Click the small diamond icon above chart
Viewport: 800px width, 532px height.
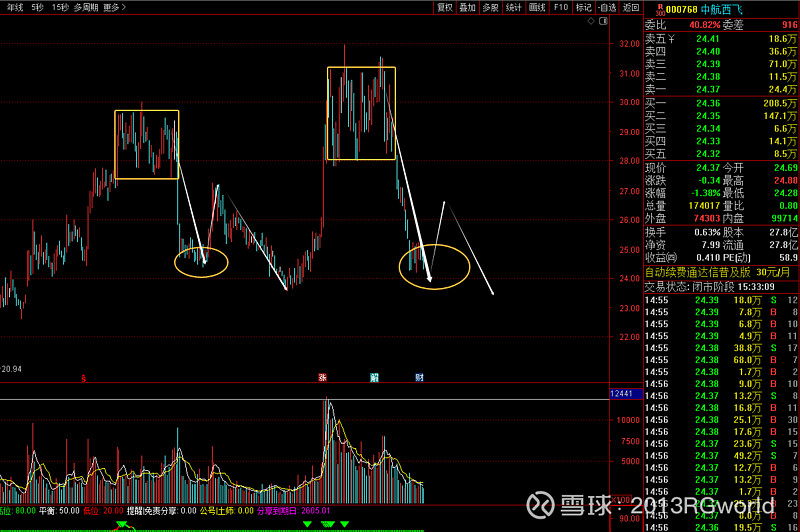point(591,21)
